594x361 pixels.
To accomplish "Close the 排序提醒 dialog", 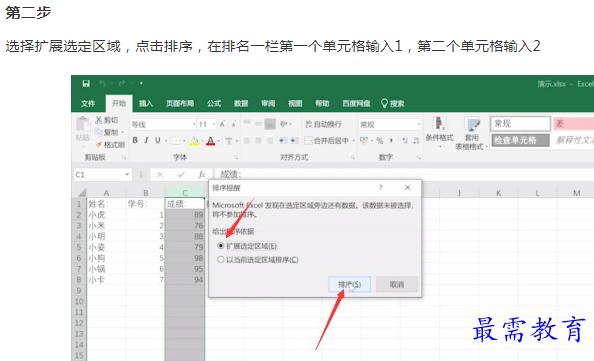I will point(408,188).
